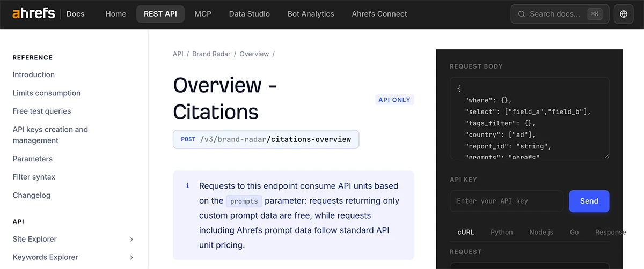
Task: Open Limits consumption page
Action: click(x=47, y=93)
